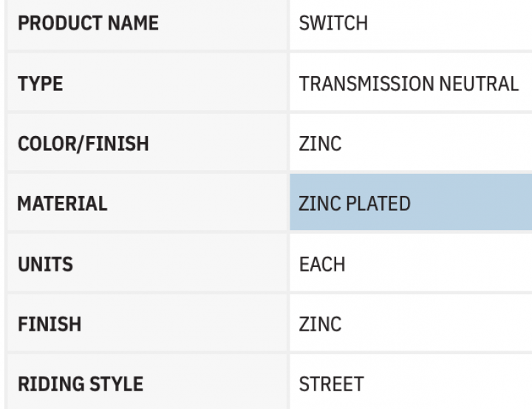This screenshot has height=409, width=532.
Task: Select the TRANSMISSION NEUTRAL value
Action: point(409,84)
